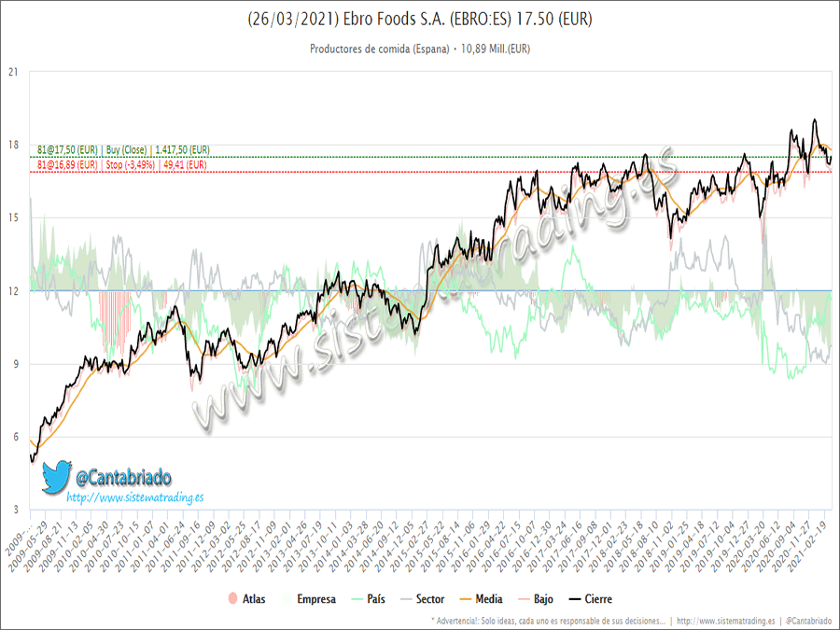This screenshot has height=630, width=840.
Task: Click the y-axis label 21
Action: (x=13, y=72)
